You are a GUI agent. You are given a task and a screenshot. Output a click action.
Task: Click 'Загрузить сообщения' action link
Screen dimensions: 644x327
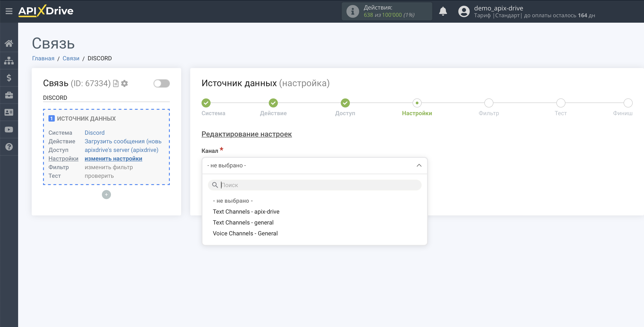[123, 142]
